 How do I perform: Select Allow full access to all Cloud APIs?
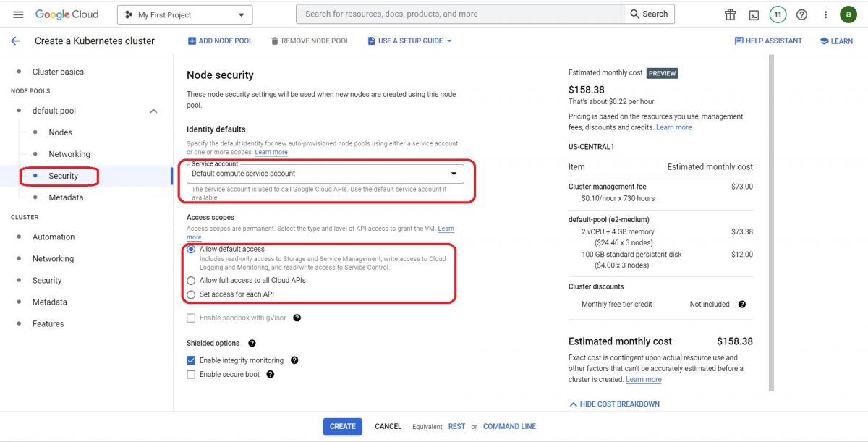190,280
